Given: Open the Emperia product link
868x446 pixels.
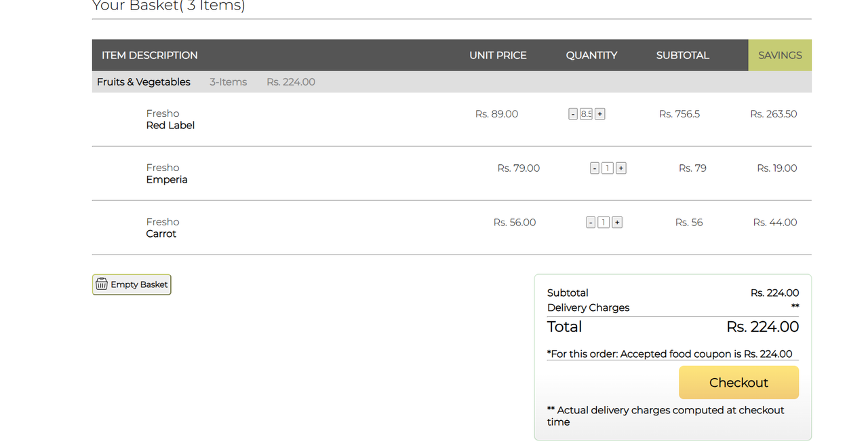Looking at the screenshot, I should pyautogui.click(x=167, y=180).
